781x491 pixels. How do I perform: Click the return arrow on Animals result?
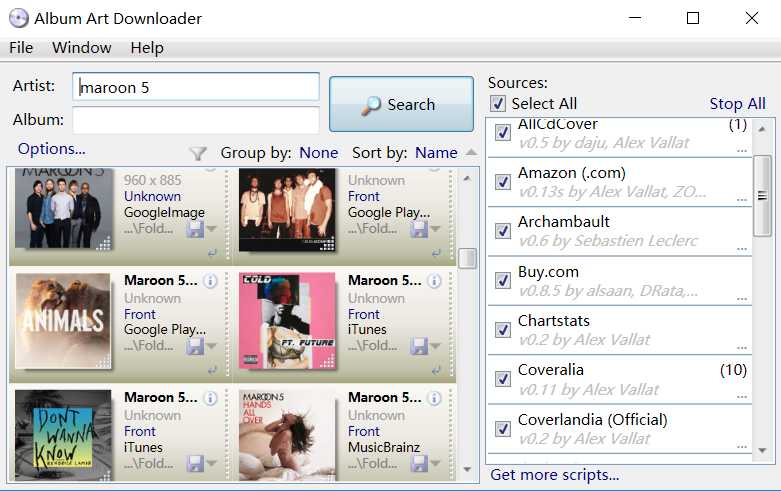212,370
